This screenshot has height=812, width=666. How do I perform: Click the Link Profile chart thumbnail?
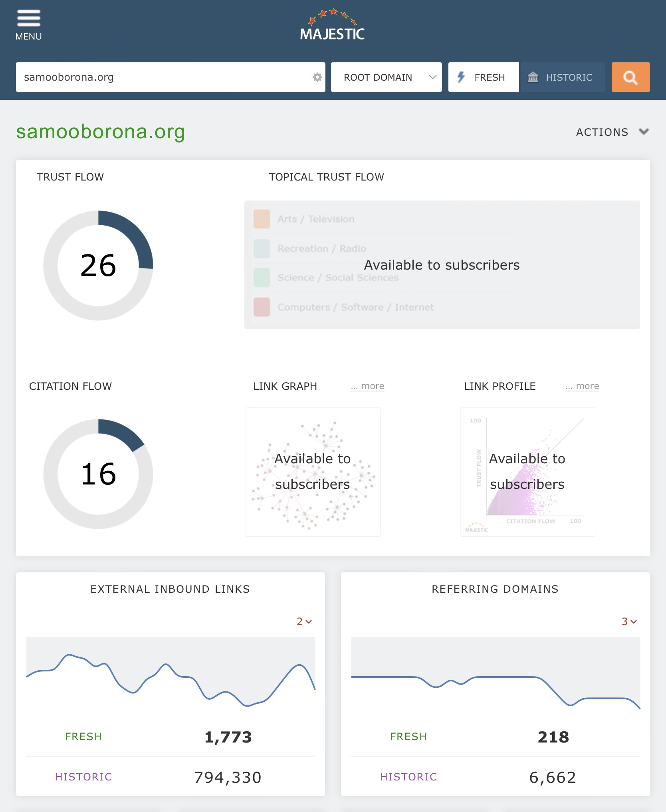click(x=528, y=472)
